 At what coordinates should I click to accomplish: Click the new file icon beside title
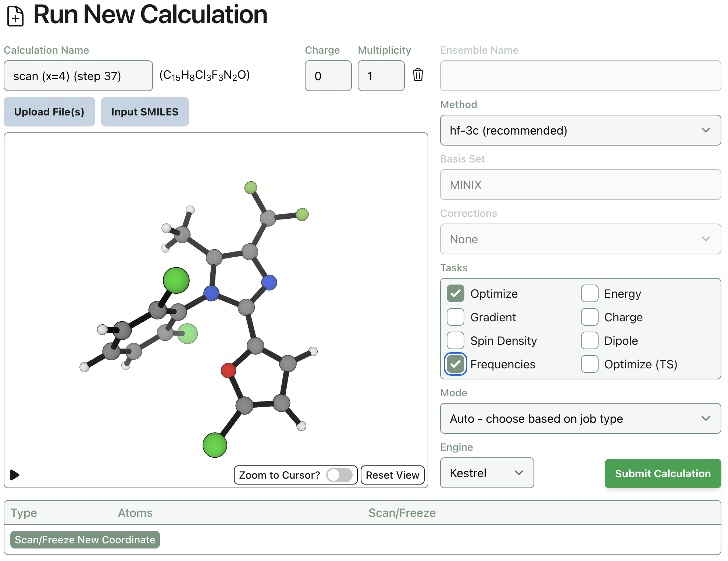[x=15, y=17]
